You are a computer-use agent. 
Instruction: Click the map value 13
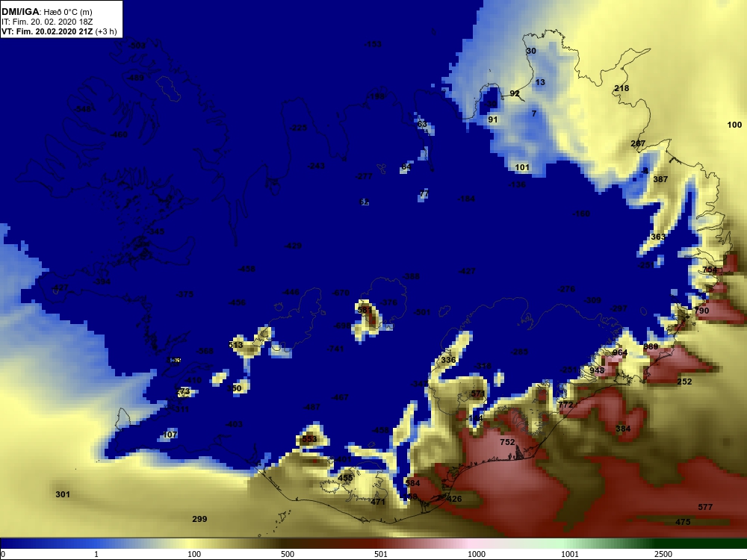tap(540, 82)
